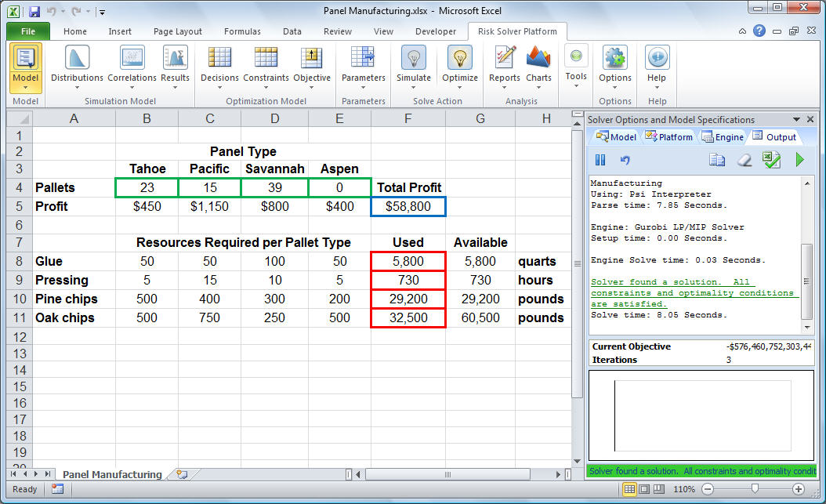The width and height of the screenshot is (826, 504).
Task: Click the Distributions icon in the ribbon
Action: coord(77,59)
